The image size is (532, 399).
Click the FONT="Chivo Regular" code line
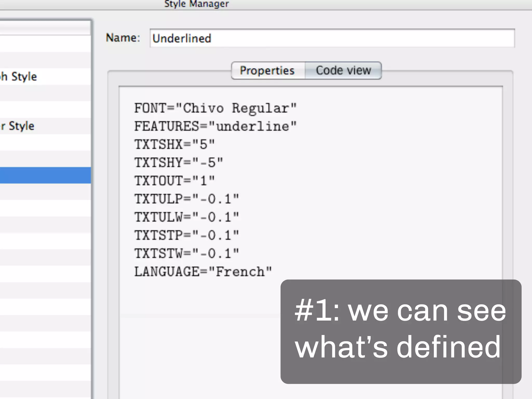coord(215,108)
